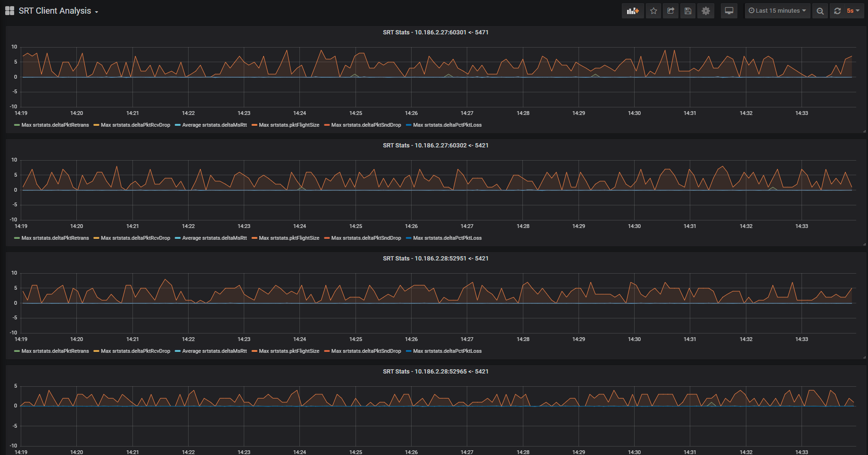Expand the SRT Client Analysis dashboard dropdown
Screen dimensions: 868x455
pyautogui.click(x=58, y=11)
